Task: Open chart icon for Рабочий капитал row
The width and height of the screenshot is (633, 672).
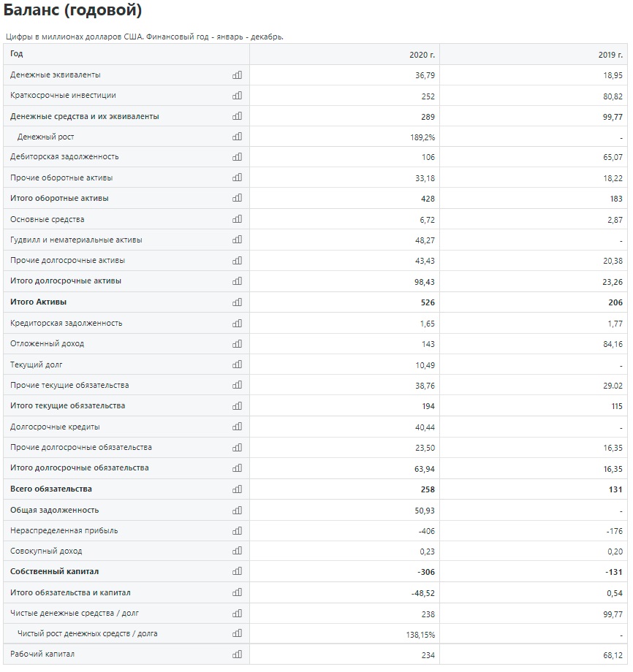Action: (x=237, y=654)
